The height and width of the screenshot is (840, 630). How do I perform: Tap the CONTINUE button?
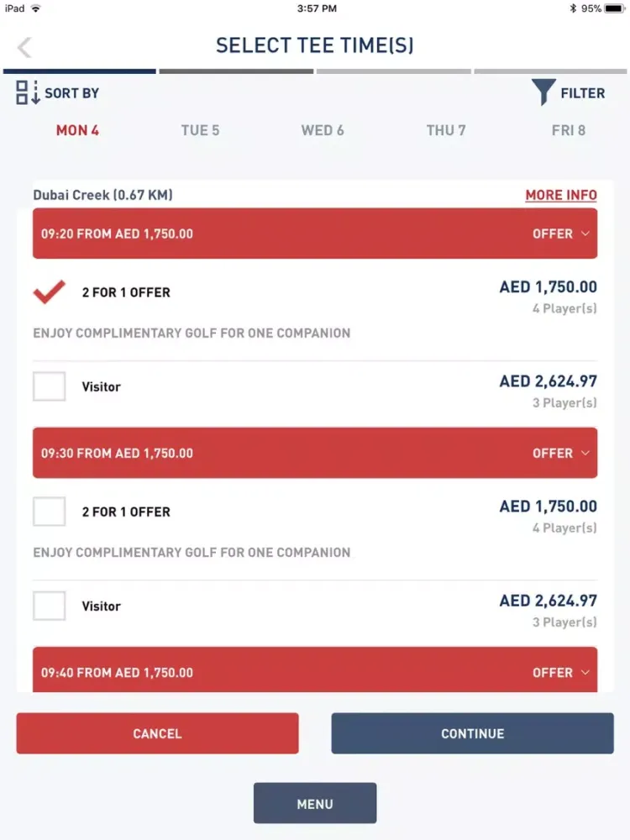(472, 733)
